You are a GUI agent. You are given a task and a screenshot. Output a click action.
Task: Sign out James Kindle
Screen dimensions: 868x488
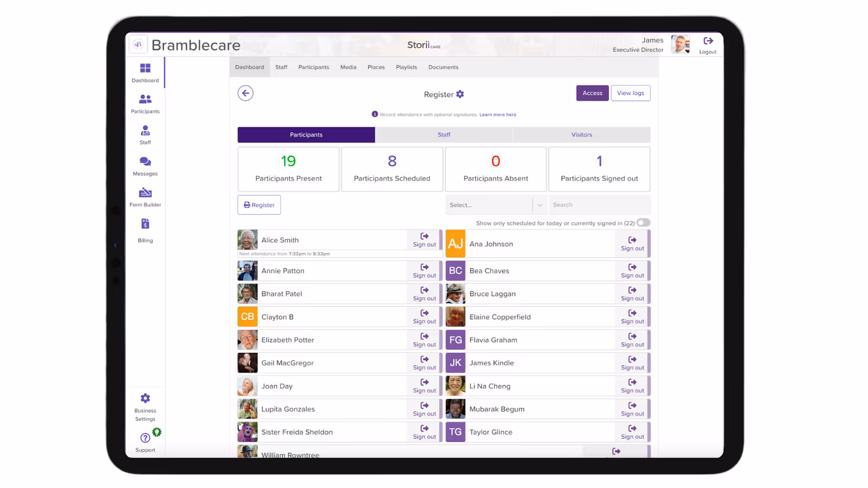click(633, 363)
